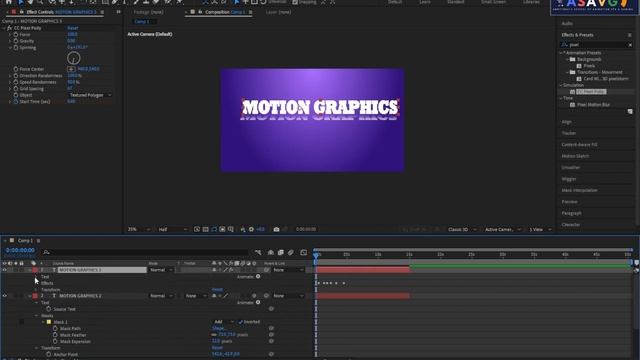Click the Mask Expansion stopwatch

(x=55, y=342)
